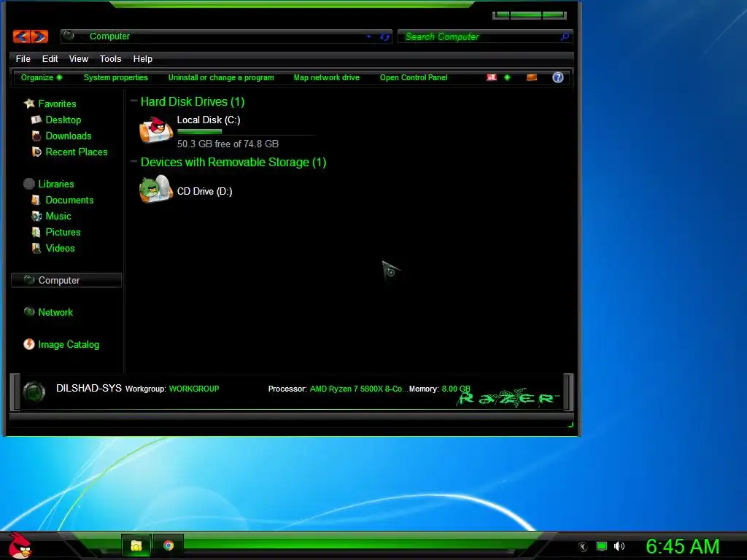Click the Downloads folder icon

pos(36,136)
